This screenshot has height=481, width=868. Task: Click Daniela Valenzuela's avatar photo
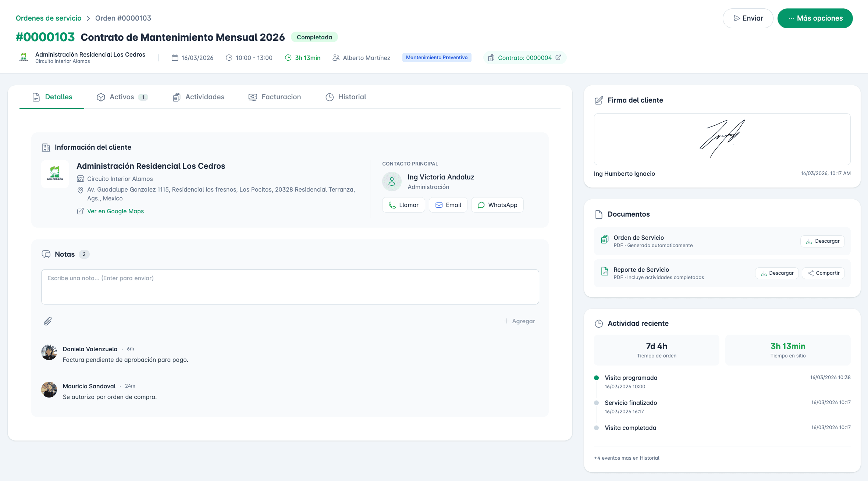[49, 353]
